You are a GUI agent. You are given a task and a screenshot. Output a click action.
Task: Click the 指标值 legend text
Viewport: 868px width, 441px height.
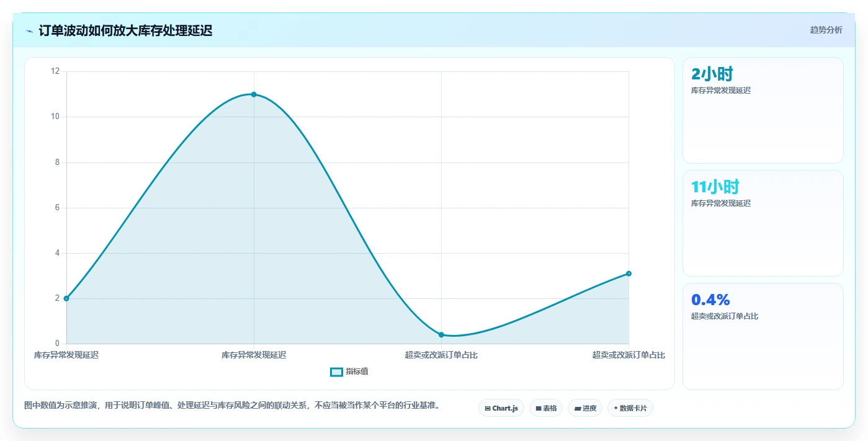point(357,372)
